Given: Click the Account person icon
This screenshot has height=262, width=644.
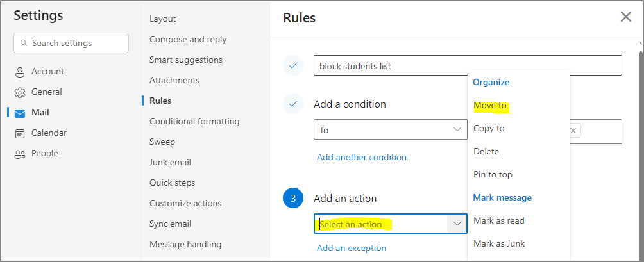Looking at the screenshot, I should [x=20, y=72].
